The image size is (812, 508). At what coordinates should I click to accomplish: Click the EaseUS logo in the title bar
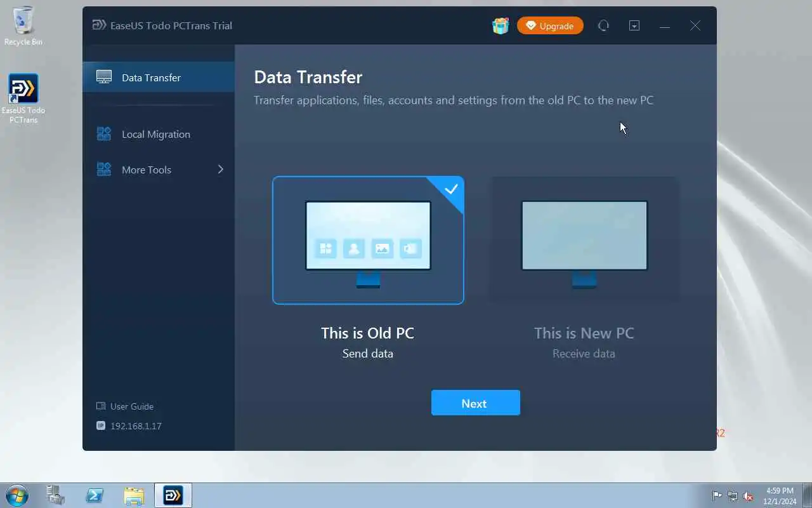click(99, 25)
